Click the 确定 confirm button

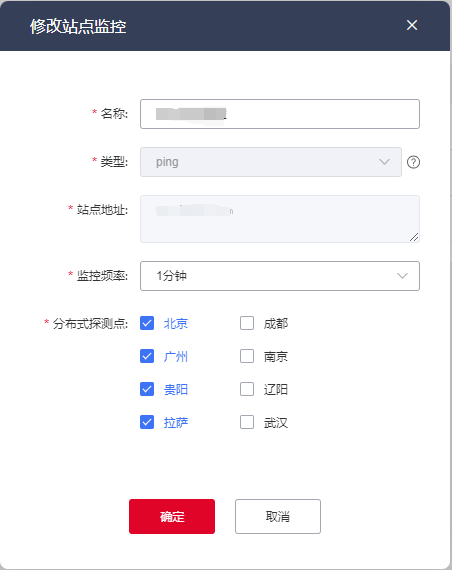pyautogui.click(x=172, y=516)
